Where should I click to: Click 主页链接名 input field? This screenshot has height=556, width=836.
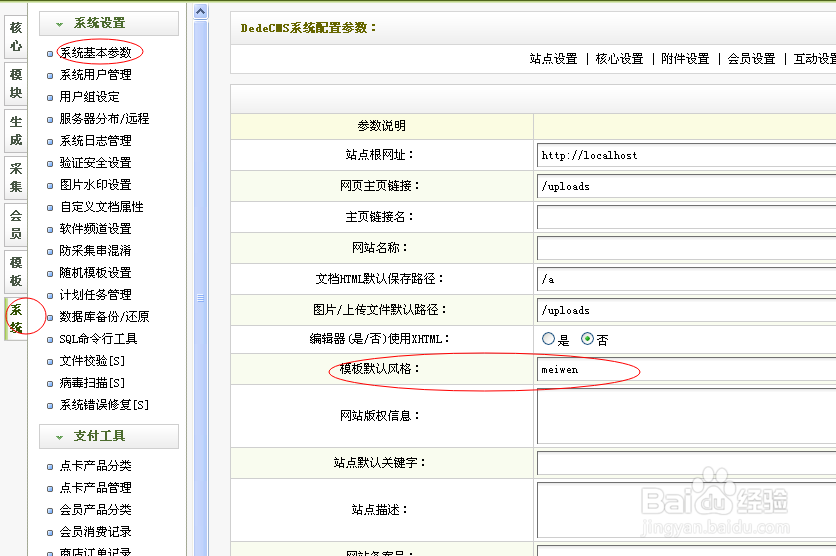(x=686, y=217)
